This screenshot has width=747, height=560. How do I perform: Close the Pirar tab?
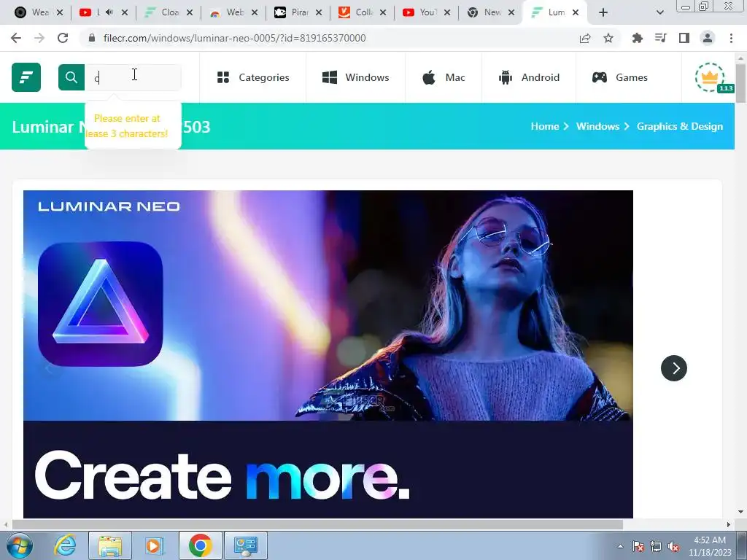[x=319, y=12]
